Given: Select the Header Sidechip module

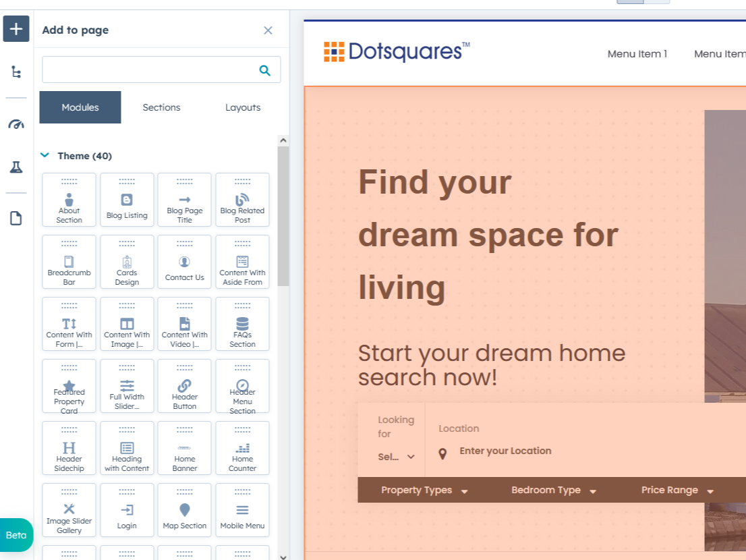Looking at the screenshot, I should point(69,448).
